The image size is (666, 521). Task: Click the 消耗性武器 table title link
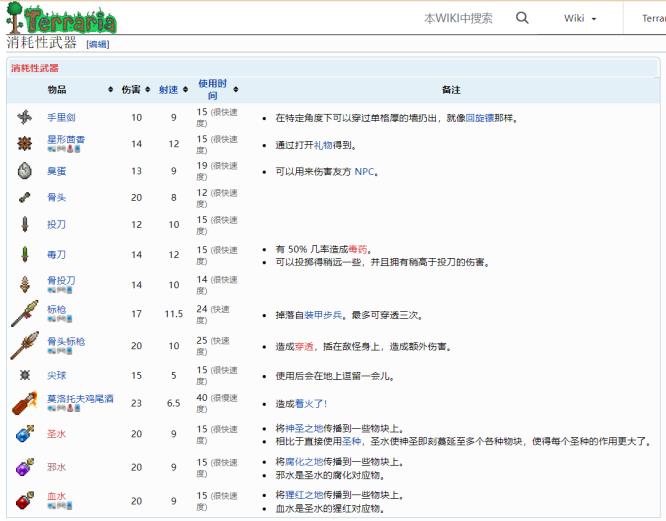[x=35, y=68]
